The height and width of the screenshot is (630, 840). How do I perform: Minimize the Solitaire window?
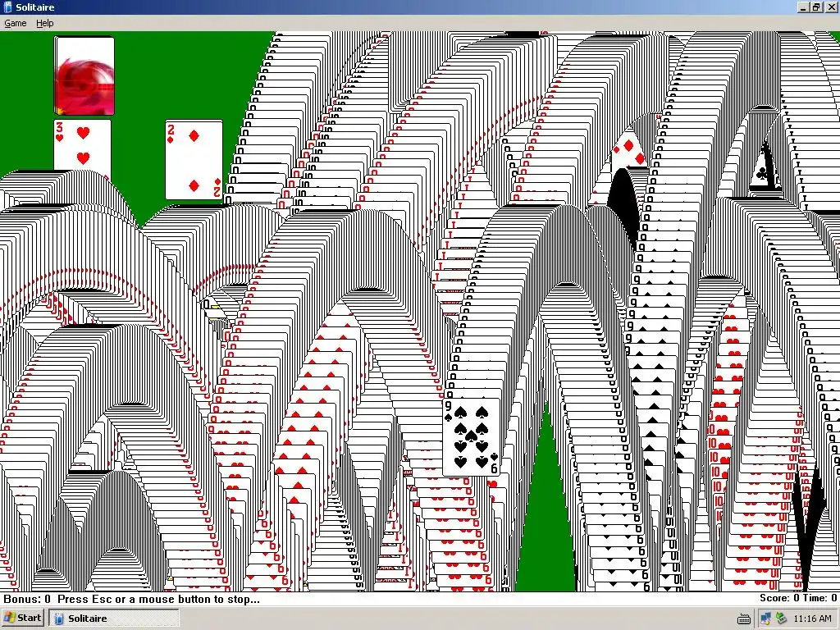tap(803, 7)
